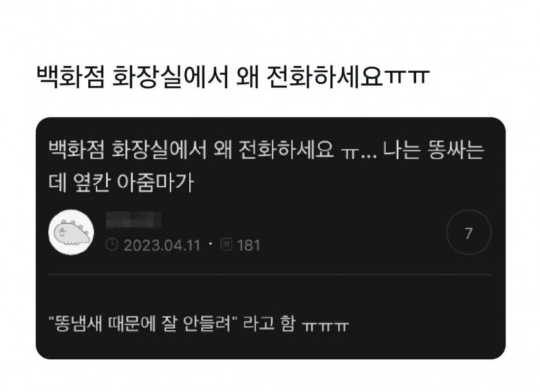Screen dimensions: 540x392
Task: Open the dinosaur profile avatar
Action: pos(71,232)
